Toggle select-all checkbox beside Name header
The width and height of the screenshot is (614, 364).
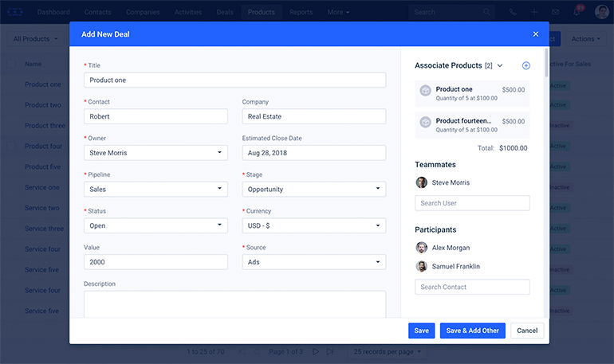(11, 64)
